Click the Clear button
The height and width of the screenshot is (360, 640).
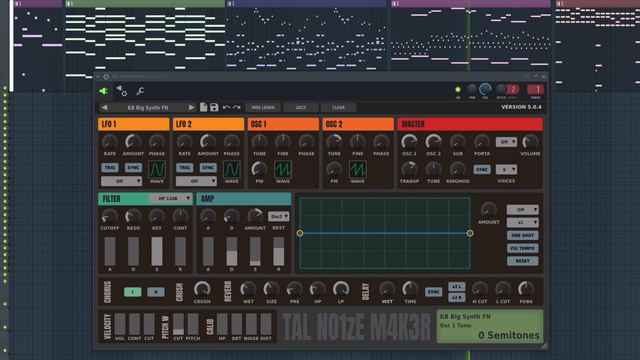338,108
